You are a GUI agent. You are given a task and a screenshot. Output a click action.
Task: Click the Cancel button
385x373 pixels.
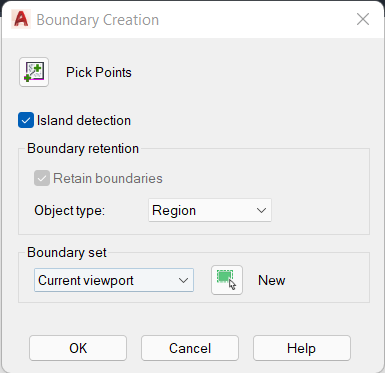[x=190, y=348]
